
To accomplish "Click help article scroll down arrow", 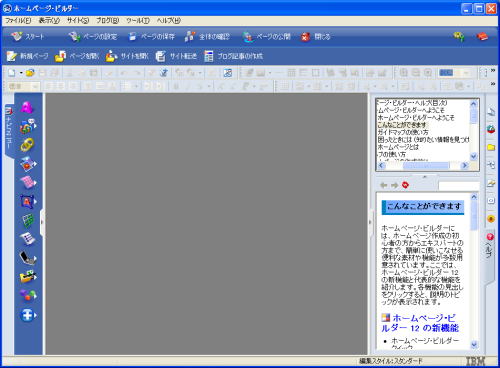I will tap(474, 345).
